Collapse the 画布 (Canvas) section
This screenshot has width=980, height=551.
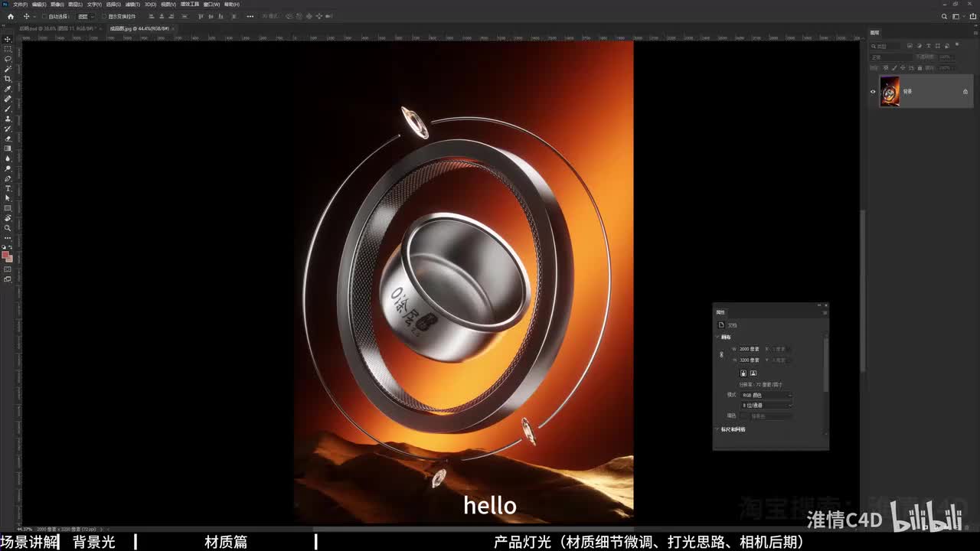718,337
